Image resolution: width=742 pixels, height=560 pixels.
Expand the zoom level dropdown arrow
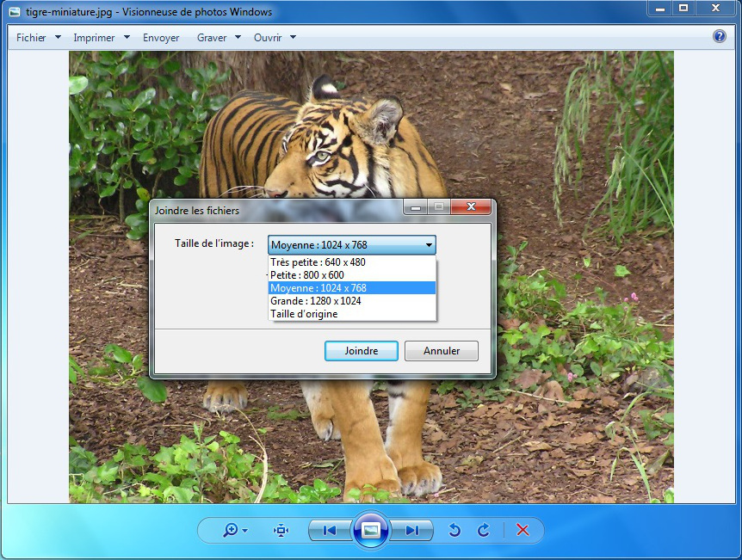[244, 531]
